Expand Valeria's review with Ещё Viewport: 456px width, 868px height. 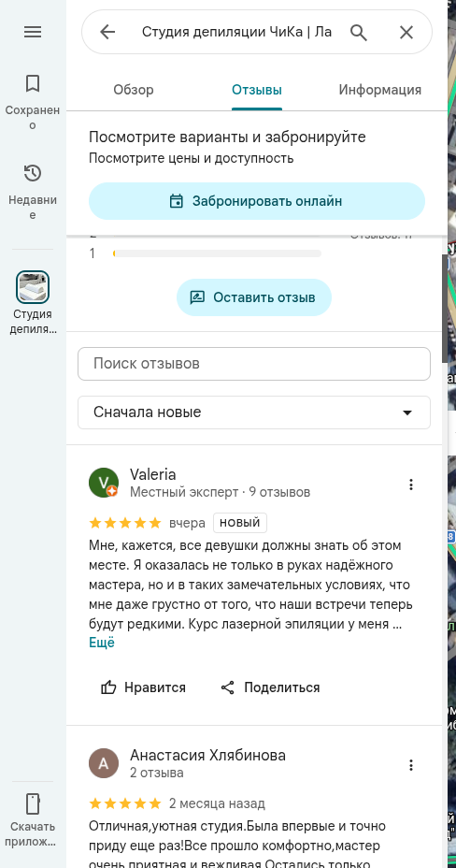point(102,643)
